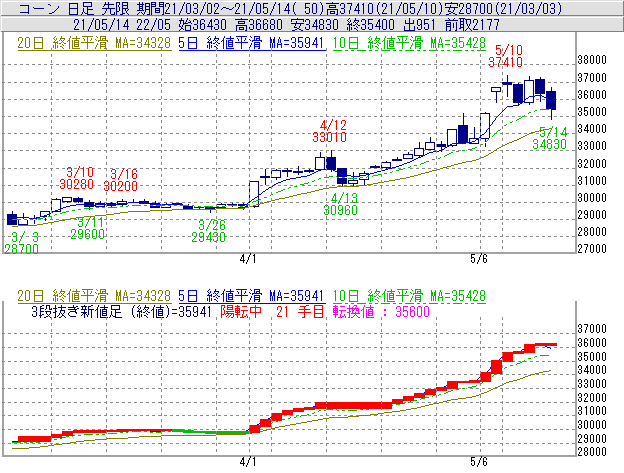
Task: Click the 3/10 30280 peak annotation
Action: pyautogui.click(x=76, y=178)
